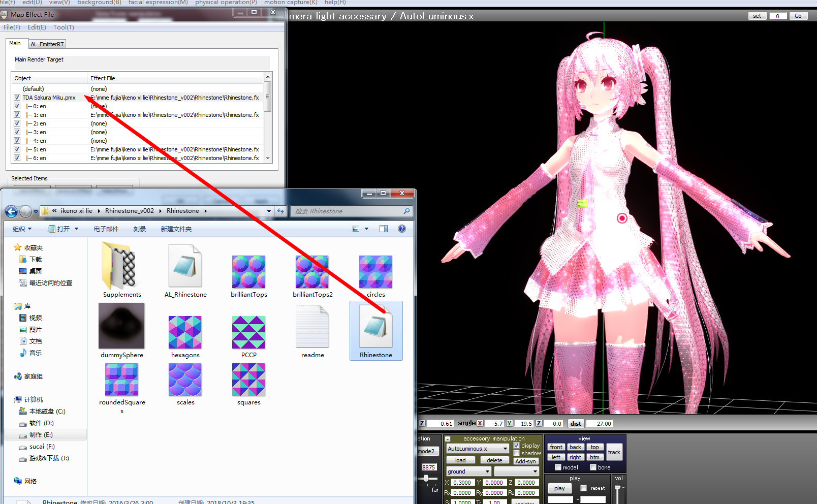Select the dummySphere file thumbnail

[x=121, y=326]
